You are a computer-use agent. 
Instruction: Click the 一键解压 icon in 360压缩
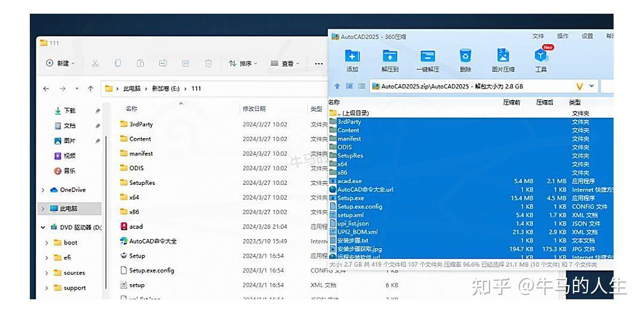coord(428,55)
